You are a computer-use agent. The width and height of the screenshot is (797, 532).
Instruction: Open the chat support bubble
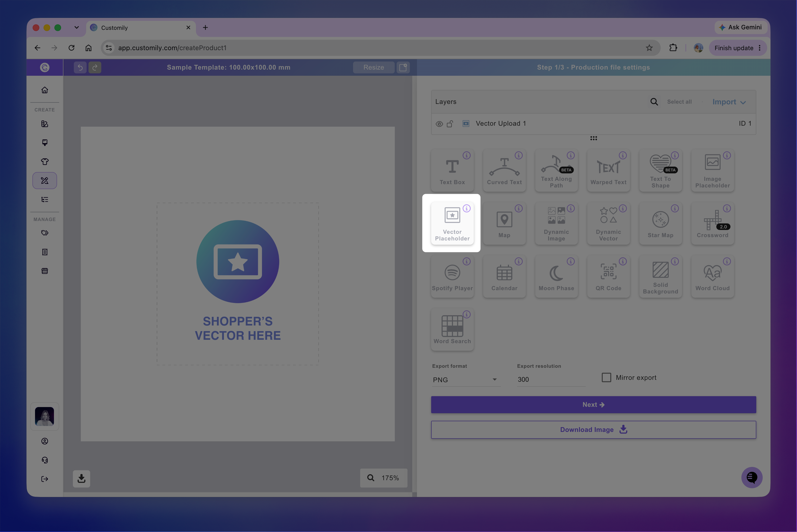(752, 477)
